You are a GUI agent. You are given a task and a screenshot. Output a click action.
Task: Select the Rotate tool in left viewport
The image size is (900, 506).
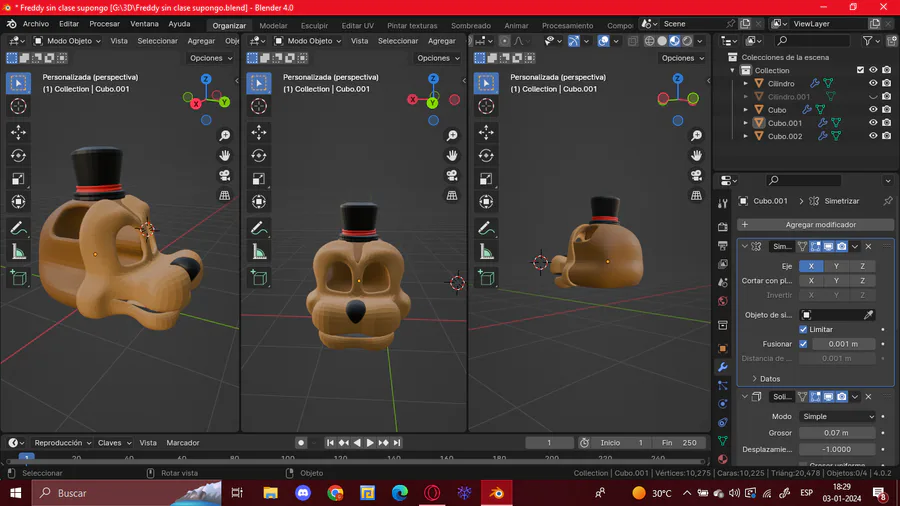[18, 155]
